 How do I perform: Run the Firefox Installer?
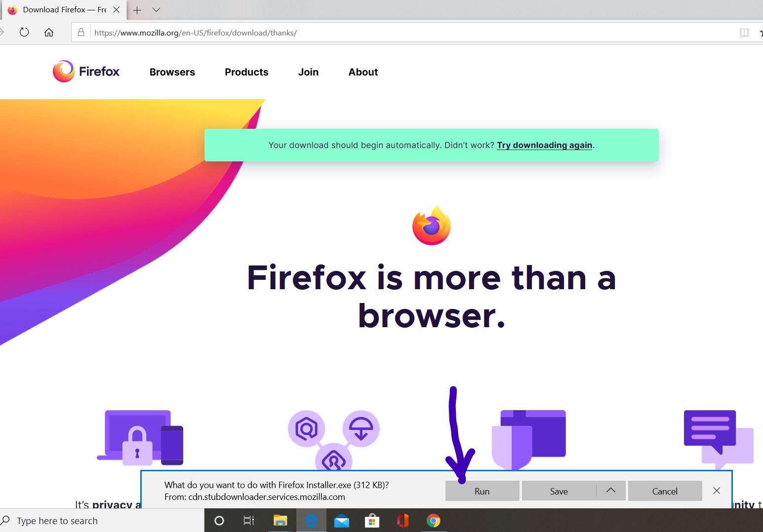(482, 491)
